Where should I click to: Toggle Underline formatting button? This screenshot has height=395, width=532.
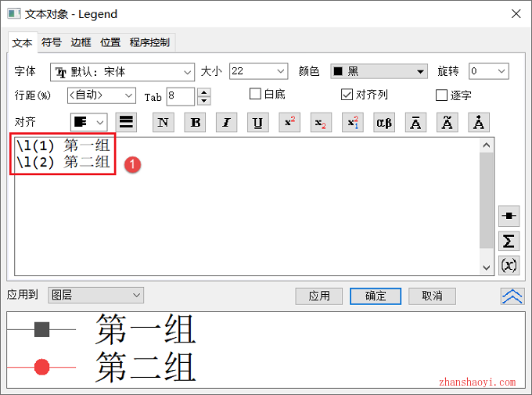point(258,122)
